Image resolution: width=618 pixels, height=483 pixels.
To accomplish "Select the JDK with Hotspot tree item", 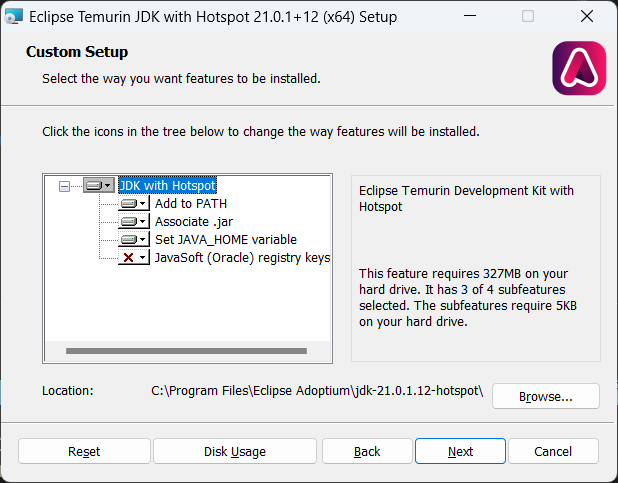I will tap(168, 185).
